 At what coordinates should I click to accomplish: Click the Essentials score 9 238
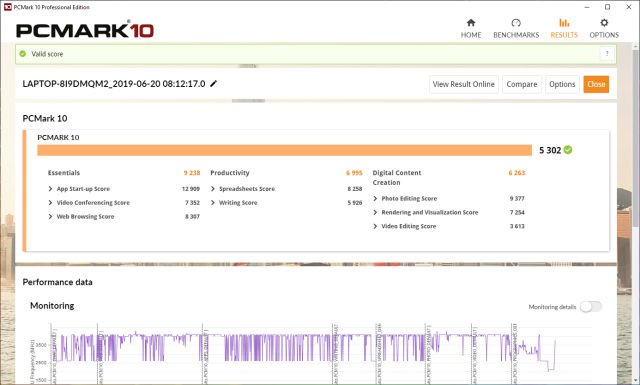pos(192,173)
